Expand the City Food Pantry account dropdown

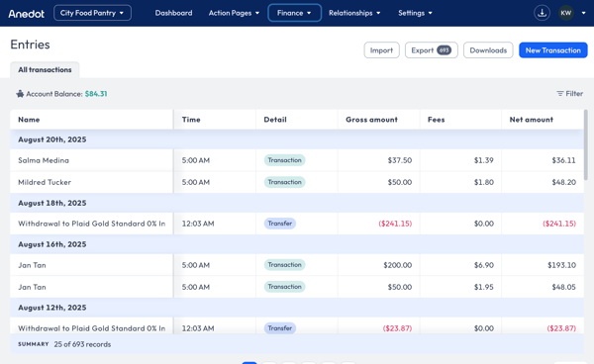tap(92, 13)
